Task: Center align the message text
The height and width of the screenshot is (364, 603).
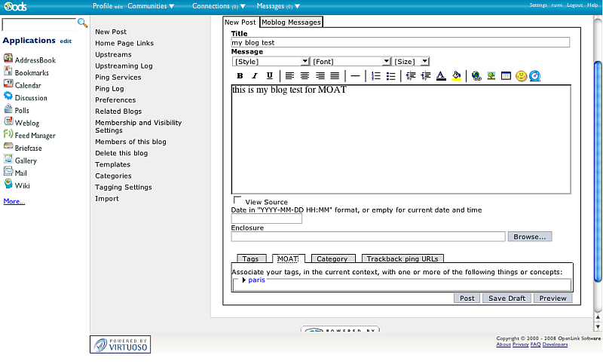Action: point(305,76)
